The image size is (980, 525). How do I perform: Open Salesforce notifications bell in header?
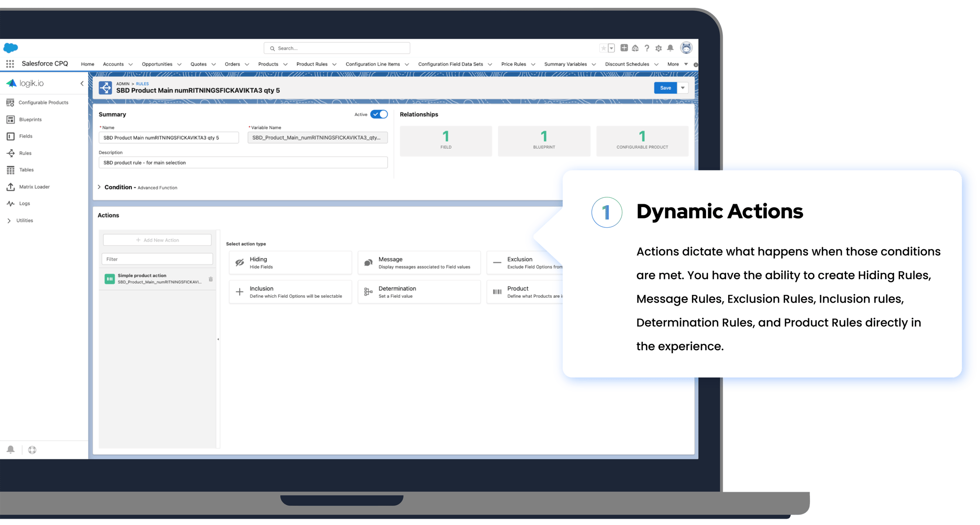[670, 48]
